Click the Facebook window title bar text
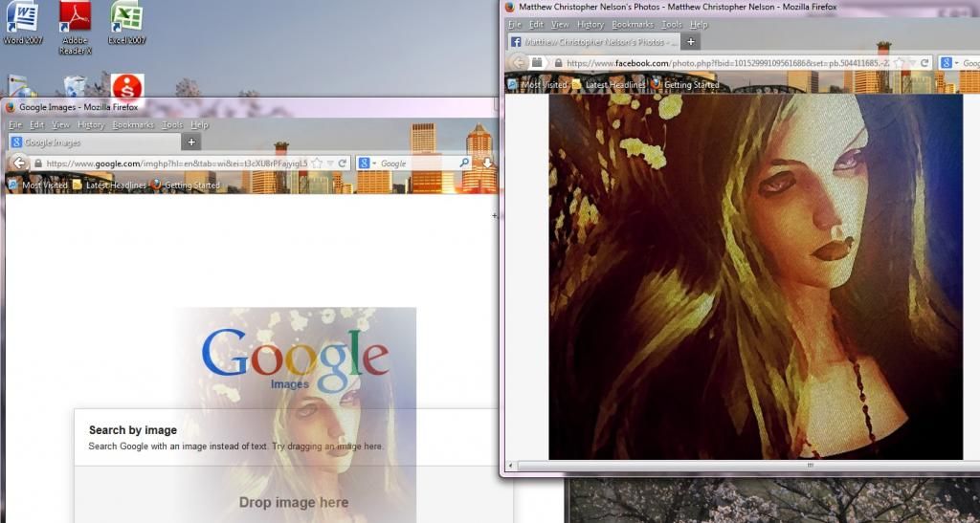Viewport: 980px width, 523px height. click(678, 7)
